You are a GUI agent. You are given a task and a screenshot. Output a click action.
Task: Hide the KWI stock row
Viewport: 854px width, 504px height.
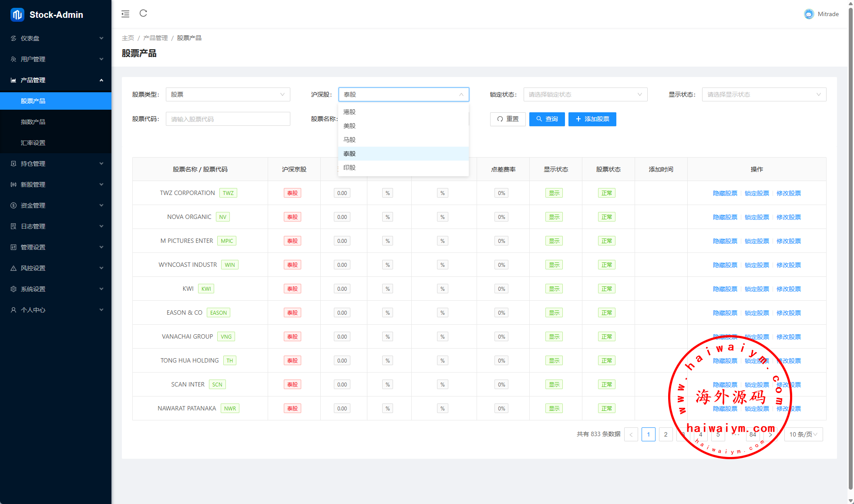pos(725,289)
